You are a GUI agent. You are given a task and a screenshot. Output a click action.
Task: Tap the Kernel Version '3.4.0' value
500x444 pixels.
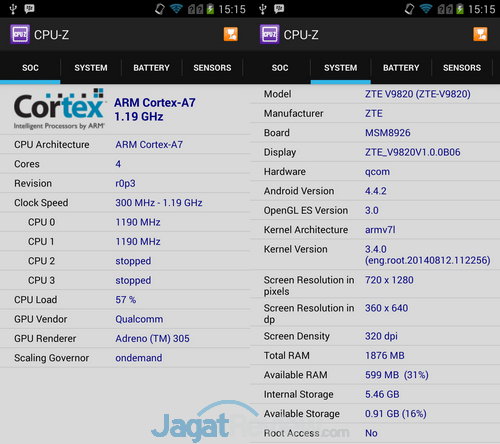375,249
